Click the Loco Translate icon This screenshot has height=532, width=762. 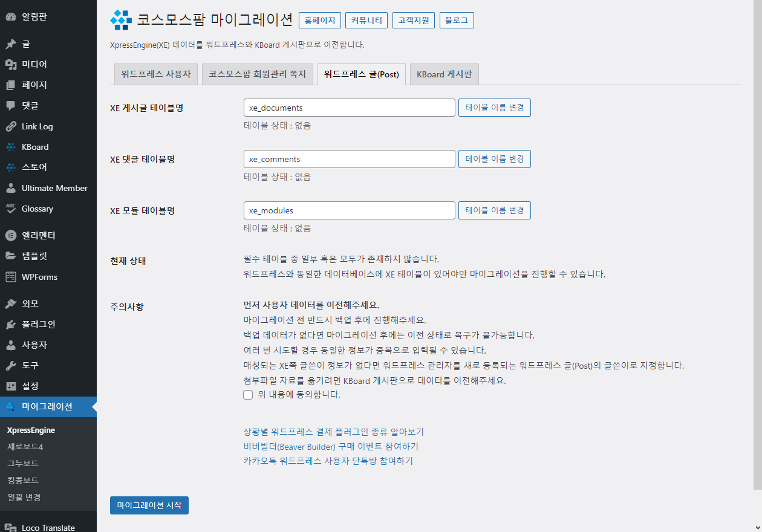(x=11, y=527)
